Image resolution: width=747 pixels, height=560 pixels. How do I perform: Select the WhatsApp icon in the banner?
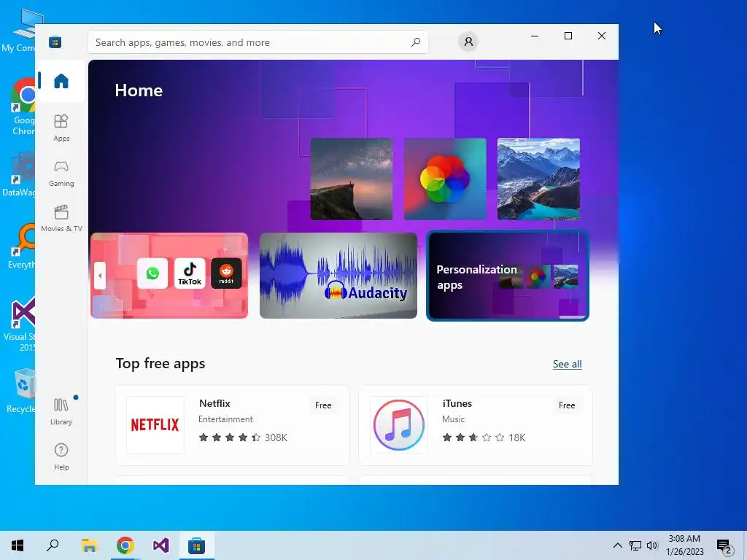point(152,273)
